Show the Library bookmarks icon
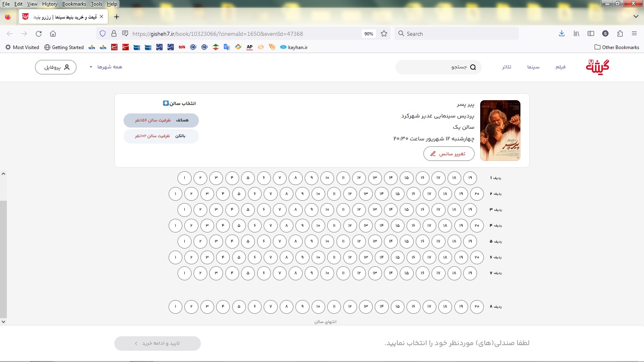Screen dimensions: 644x362 pyautogui.click(x=576, y=34)
